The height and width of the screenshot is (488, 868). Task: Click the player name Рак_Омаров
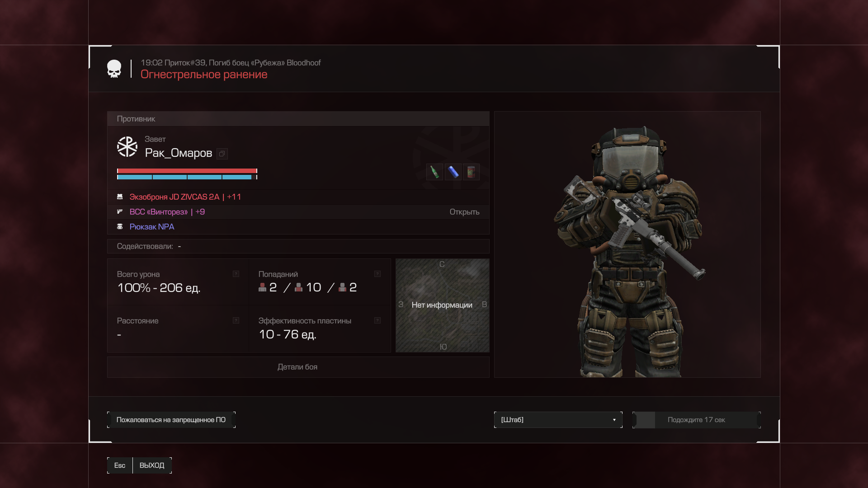pyautogui.click(x=179, y=153)
